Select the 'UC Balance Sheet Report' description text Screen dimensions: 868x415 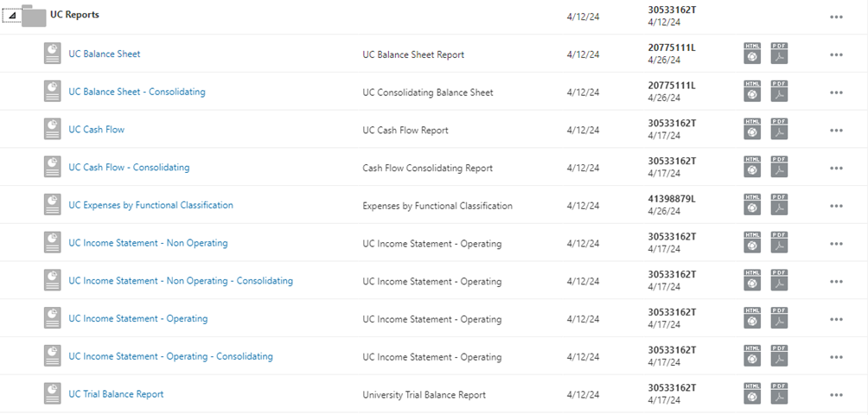point(413,54)
